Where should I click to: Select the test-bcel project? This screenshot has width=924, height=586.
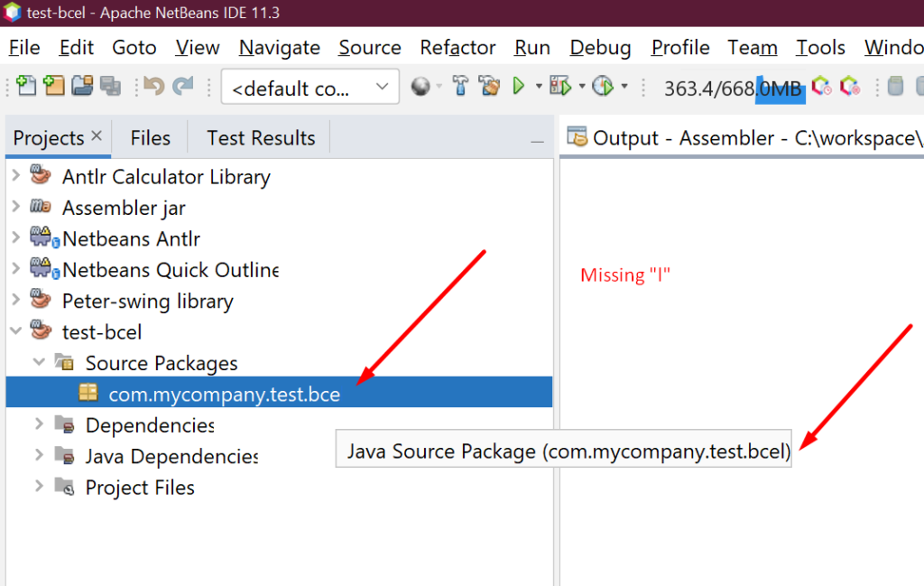tap(102, 332)
